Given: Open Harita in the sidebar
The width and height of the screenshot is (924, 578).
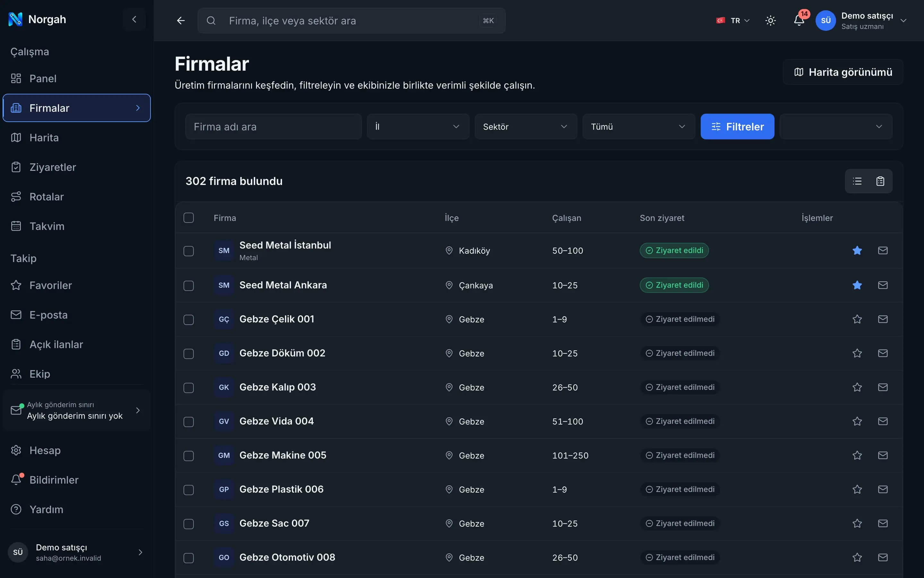Looking at the screenshot, I should coord(77,138).
